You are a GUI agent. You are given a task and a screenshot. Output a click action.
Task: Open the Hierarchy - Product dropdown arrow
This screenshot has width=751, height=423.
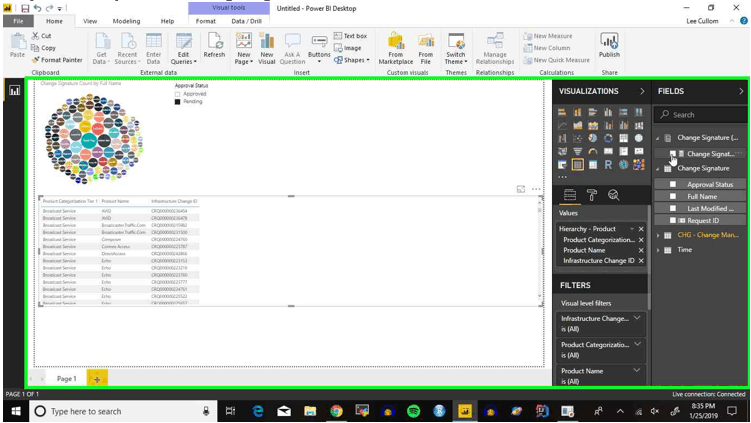point(632,229)
